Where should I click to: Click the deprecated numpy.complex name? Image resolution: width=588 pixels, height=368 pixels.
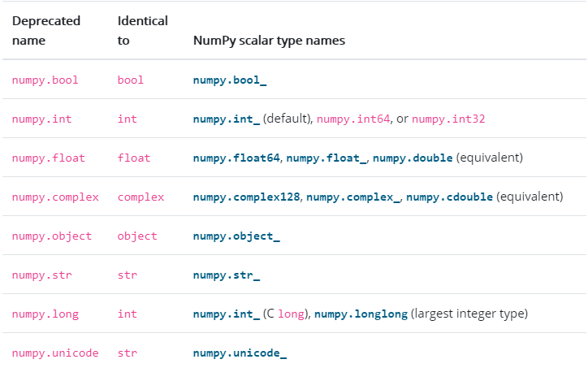point(55,197)
